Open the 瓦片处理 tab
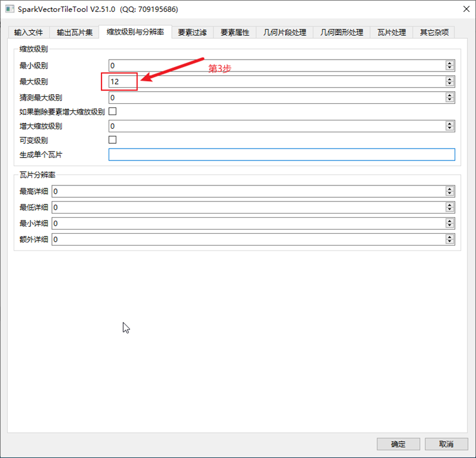476x458 pixels. pyautogui.click(x=392, y=32)
